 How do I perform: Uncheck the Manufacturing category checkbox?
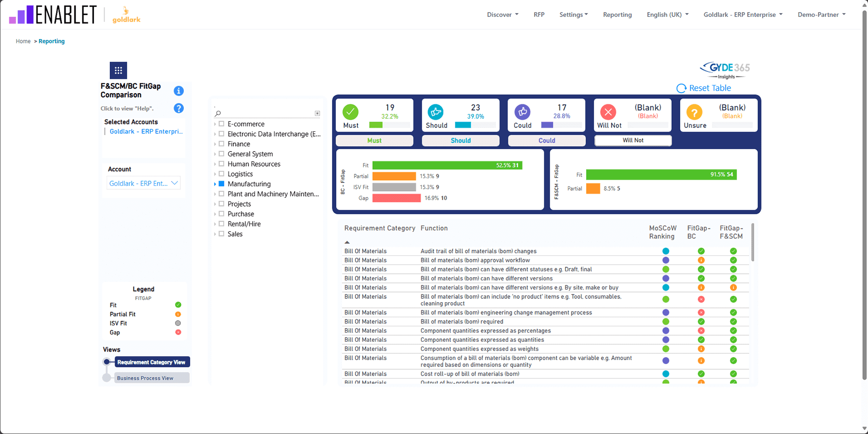pos(221,184)
